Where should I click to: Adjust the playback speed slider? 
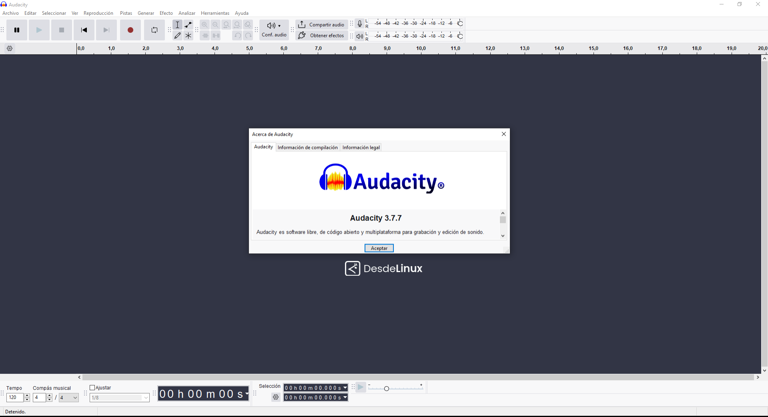click(x=386, y=388)
